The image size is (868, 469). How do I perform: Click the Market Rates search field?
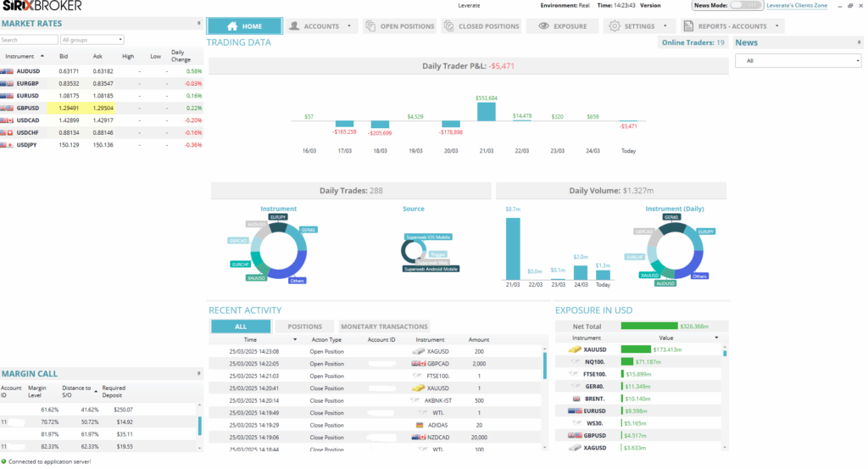pos(29,40)
